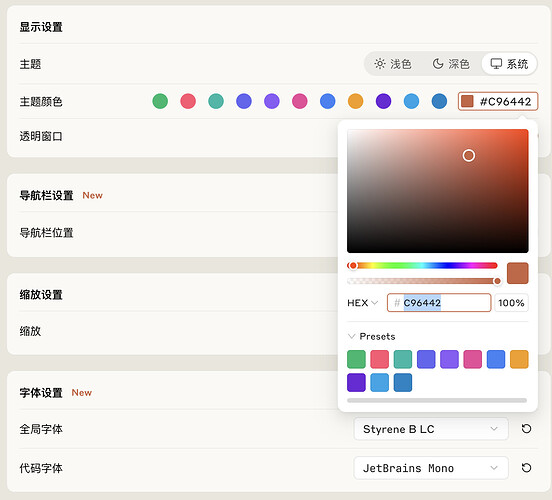Click the 显示设置 section heading
This screenshot has height=500, width=552.
click(x=41, y=27)
